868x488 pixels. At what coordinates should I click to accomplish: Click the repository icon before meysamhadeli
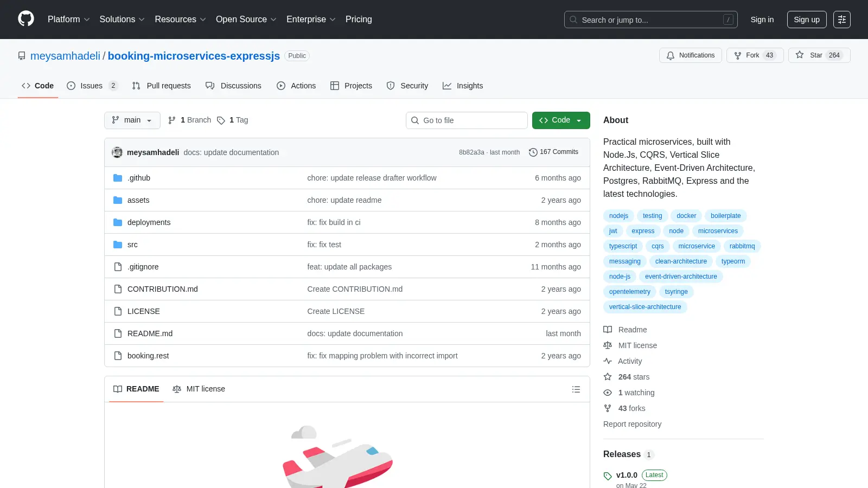22,56
